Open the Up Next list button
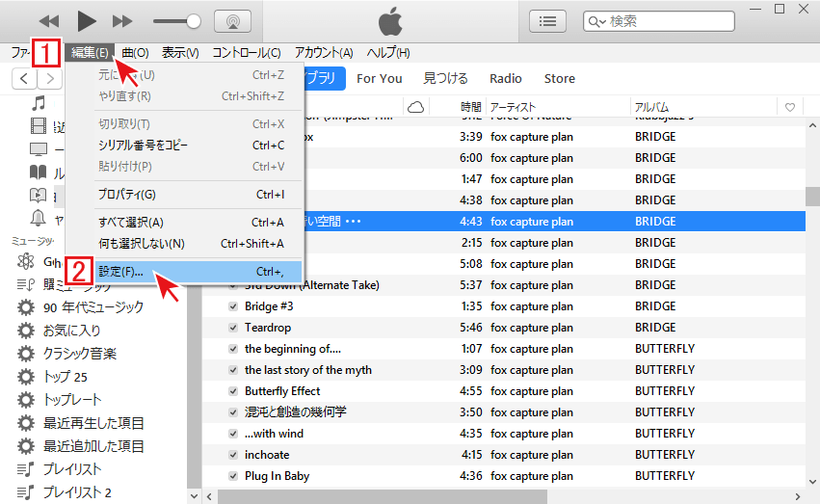Viewport: 820px width, 504px height. click(x=547, y=21)
